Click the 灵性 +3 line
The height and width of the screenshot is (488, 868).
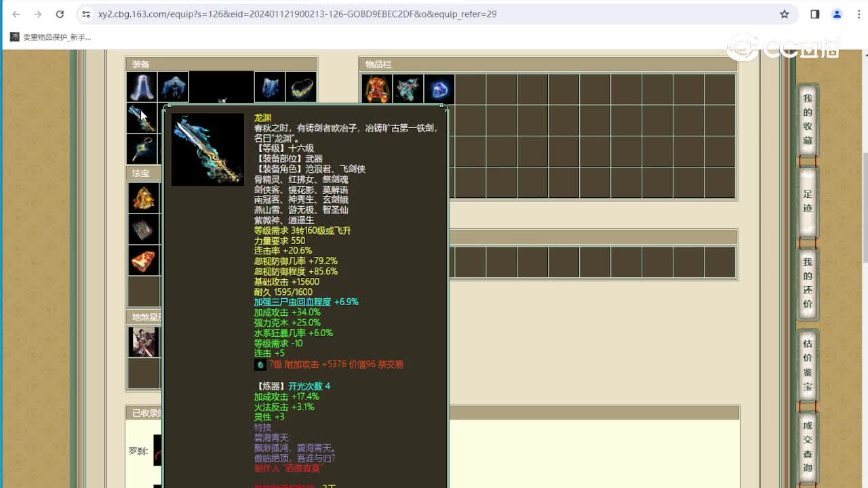pos(269,418)
